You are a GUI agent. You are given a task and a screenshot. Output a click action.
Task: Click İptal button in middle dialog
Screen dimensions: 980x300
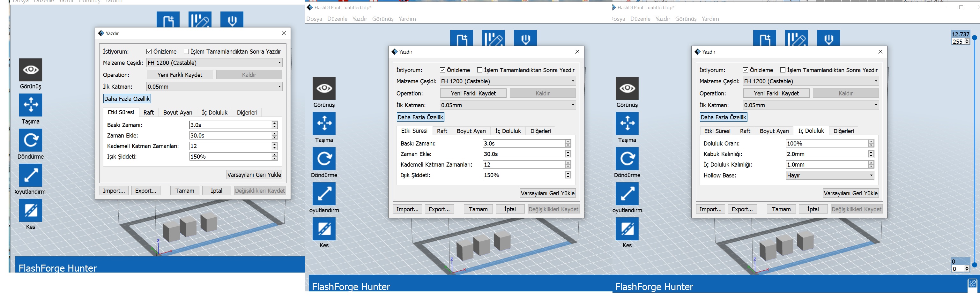(510, 209)
